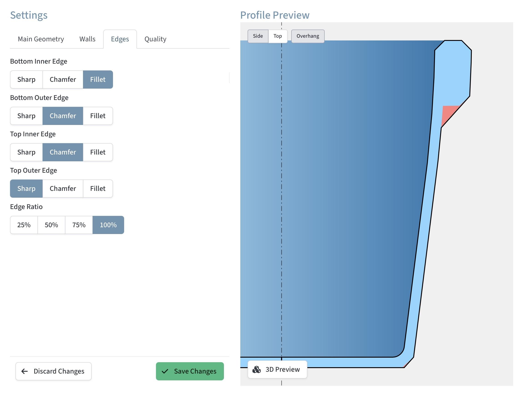Switch profile preview to Side view

[258, 36]
